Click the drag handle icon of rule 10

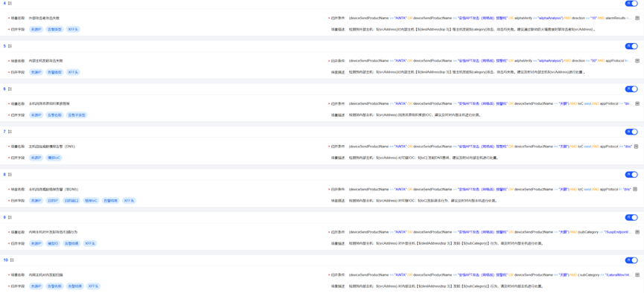click(12, 260)
